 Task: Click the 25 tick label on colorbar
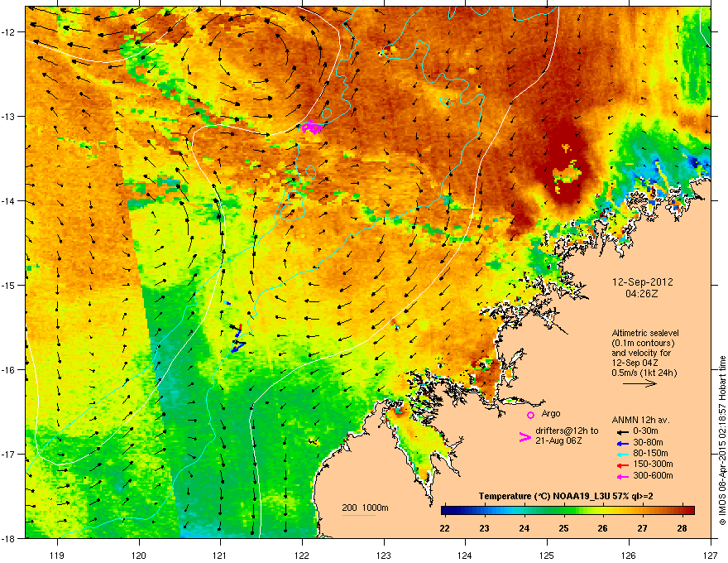(x=563, y=528)
